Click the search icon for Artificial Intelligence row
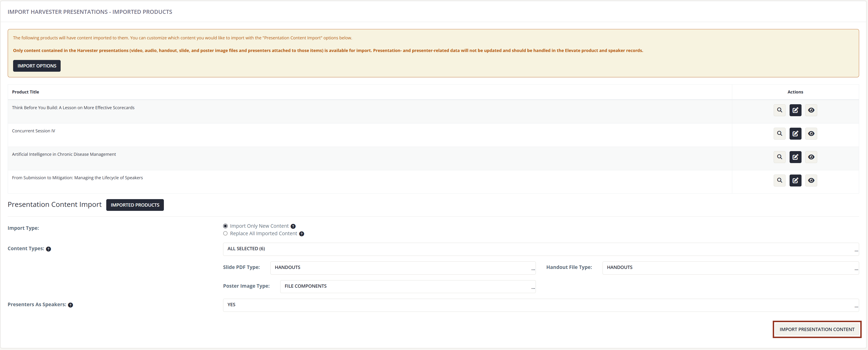Screen dimensions: 868x350 point(779,157)
